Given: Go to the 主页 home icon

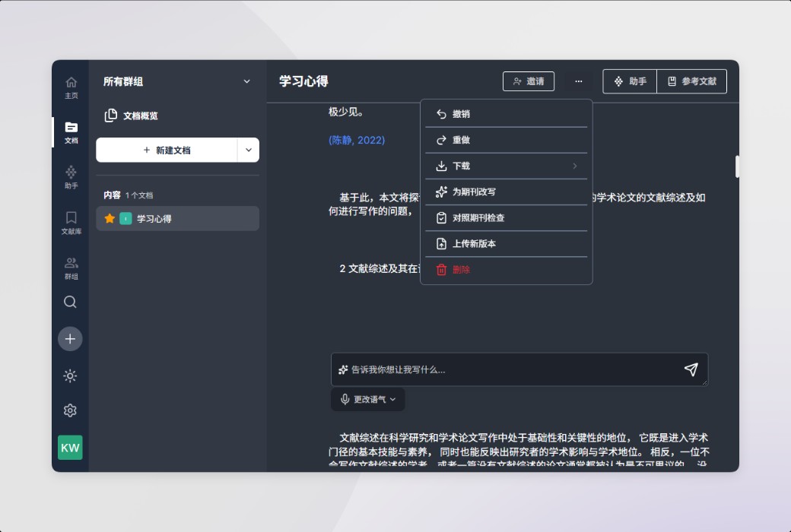Looking at the screenshot, I should click(71, 87).
